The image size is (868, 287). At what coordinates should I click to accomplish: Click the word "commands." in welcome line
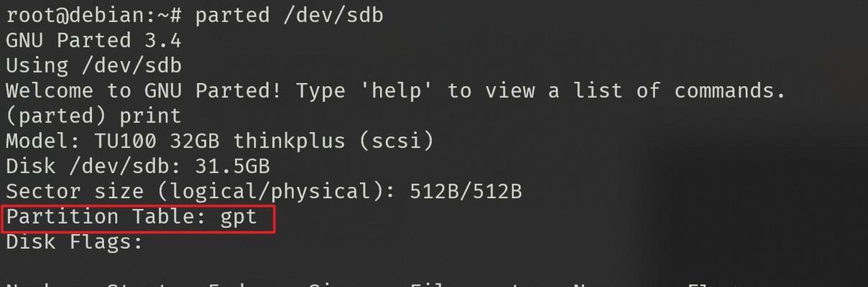point(729,91)
